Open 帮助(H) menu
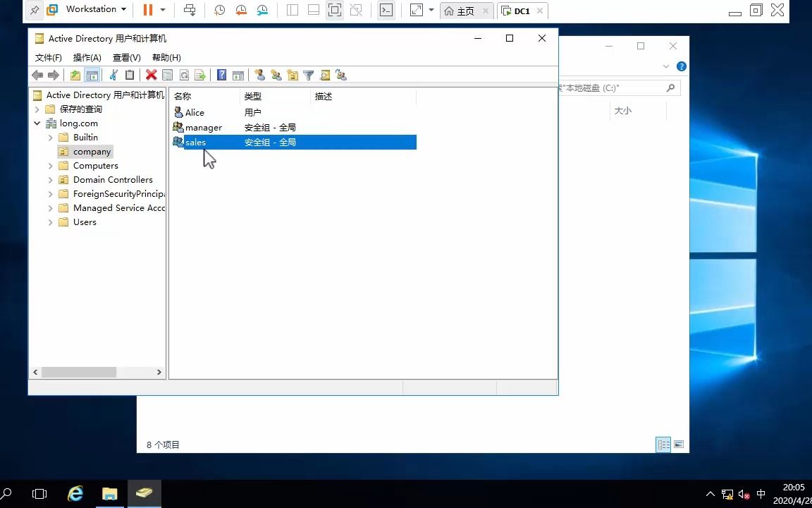The width and height of the screenshot is (812, 508). coord(166,58)
